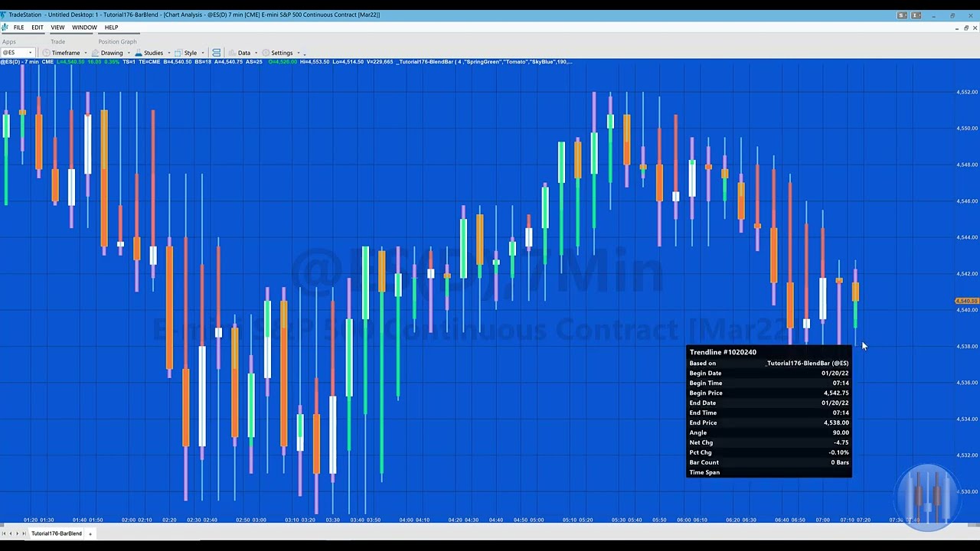Minimize the inner chart analysis window

click(956, 28)
